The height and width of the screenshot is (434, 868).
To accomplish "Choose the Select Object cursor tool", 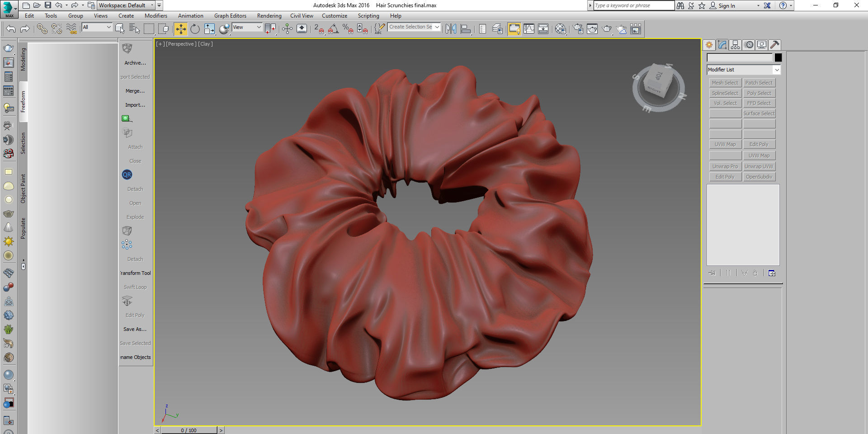I will [120, 29].
